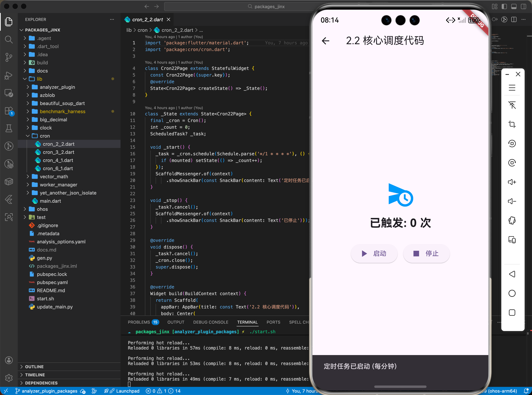Click emulator volume up icon
Viewport: 532px width, 395px height.
512,182
